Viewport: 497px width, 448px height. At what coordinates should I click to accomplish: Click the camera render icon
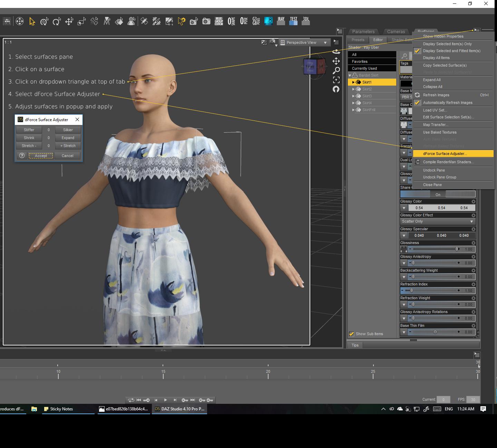[206, 21]
